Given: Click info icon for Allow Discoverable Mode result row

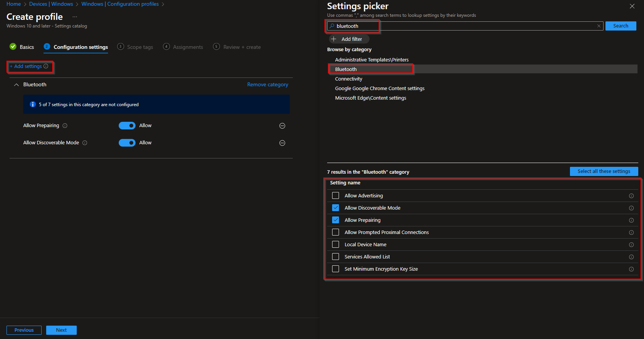Looking at the screenshot, I should click(x=631, y=208).
